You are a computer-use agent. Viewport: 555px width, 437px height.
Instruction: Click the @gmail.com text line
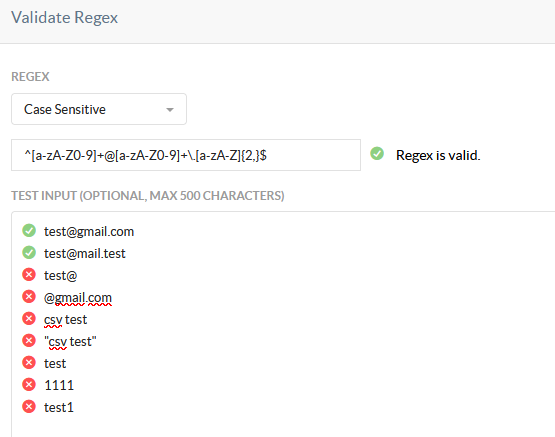(x=78, y=298)
